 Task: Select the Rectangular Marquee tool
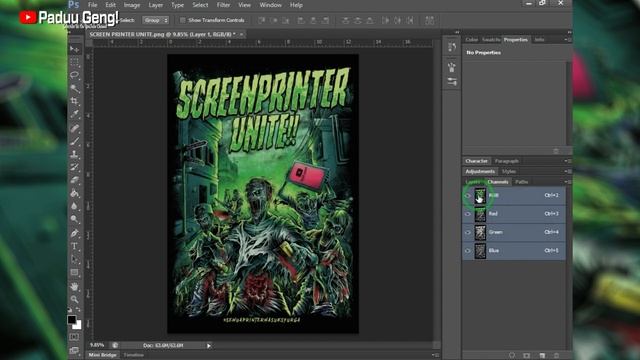tap(74, 62)
